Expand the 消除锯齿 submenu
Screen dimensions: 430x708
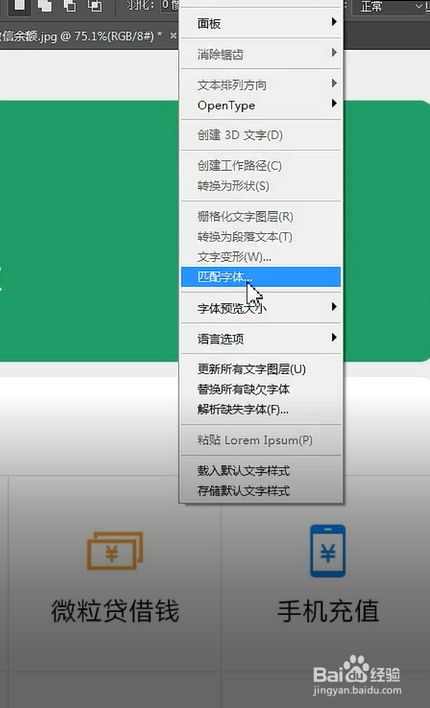(x=261, y=54)
